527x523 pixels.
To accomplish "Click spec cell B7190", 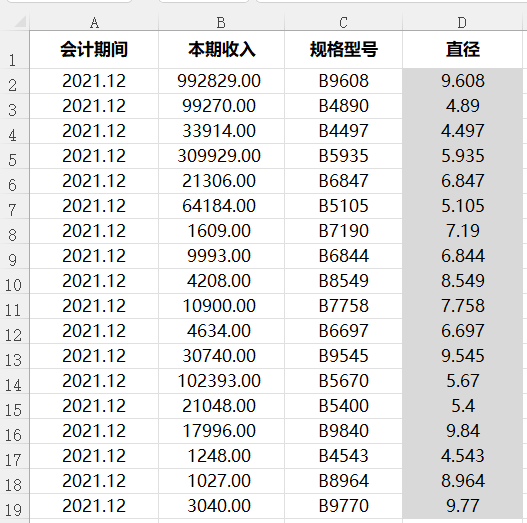I will (343, 231).
